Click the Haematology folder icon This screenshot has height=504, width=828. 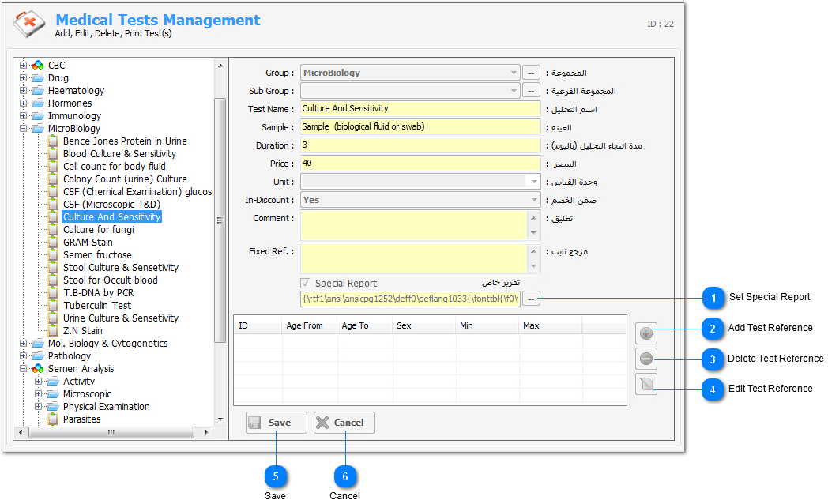38,91
